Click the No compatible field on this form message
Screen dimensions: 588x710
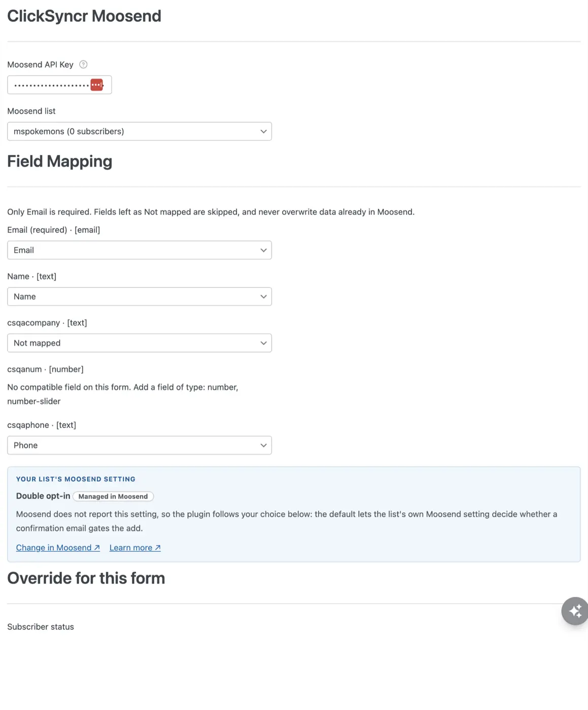click(123, 394)
